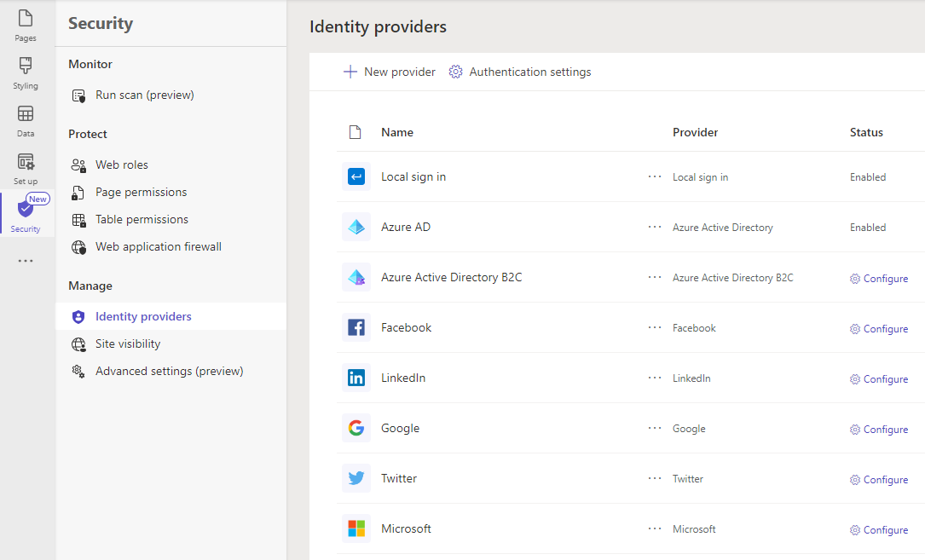The image size is (925, 560).
Task: Click the LinkedIn provider icon
Action: (x=356, y=378)
